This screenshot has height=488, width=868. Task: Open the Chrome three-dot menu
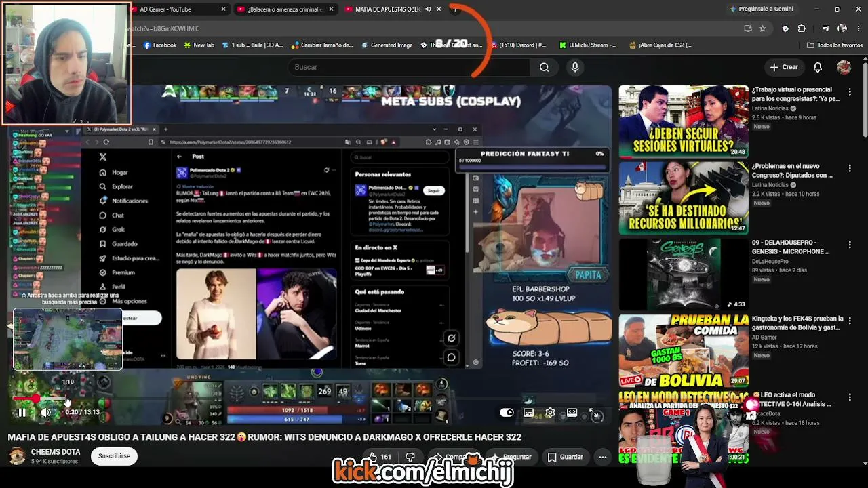click(859, 28)
